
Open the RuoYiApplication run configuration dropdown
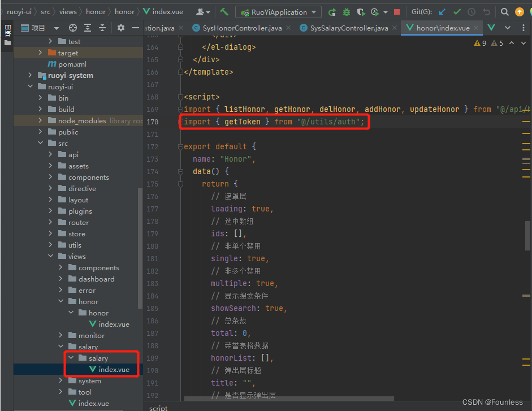click(278, 12)
